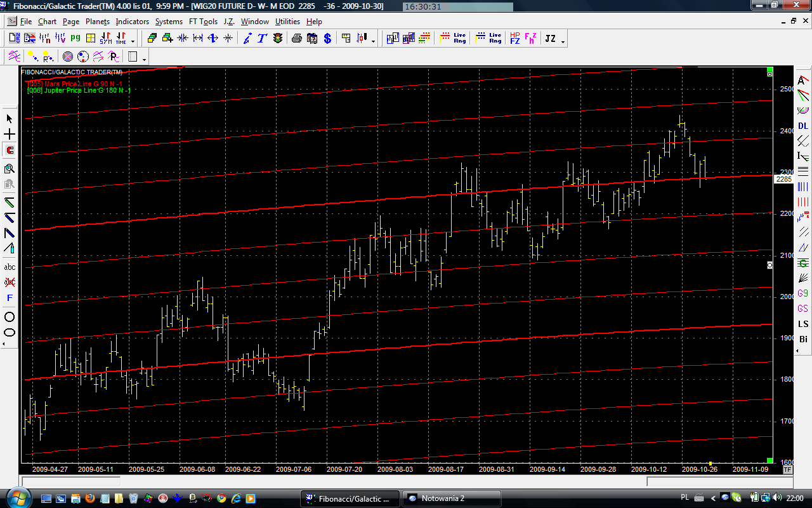Expand dropdown arrow beside the candlestick chart icon
Image resolution: width=812 pixels, height=508 pixels.
tap(373, 41)
